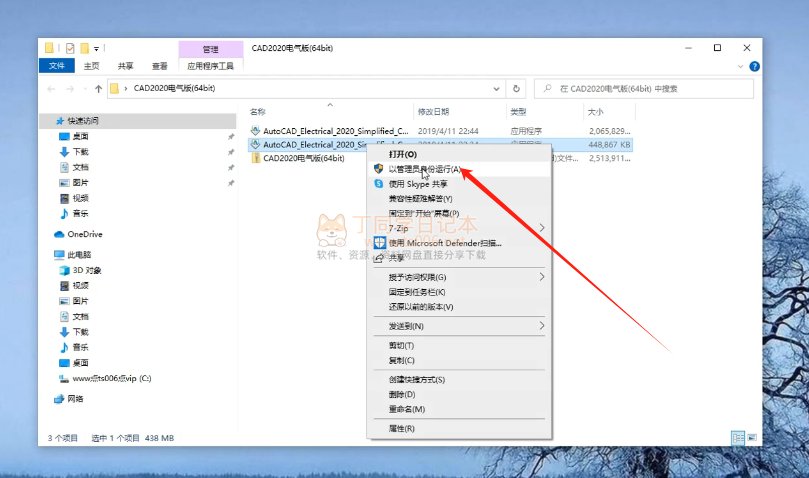Open pinned 图片 under quick access

80,183
